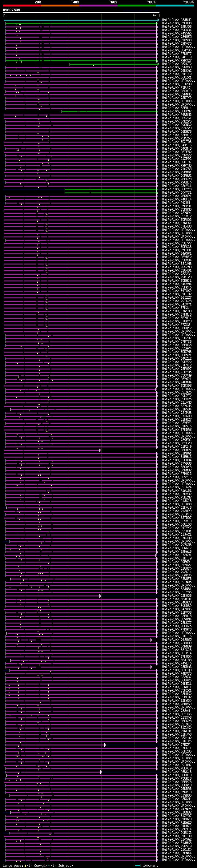Click hit label UniRef100_Q1AZ85
Screen dimensions: 197x868
coord(176,169)
